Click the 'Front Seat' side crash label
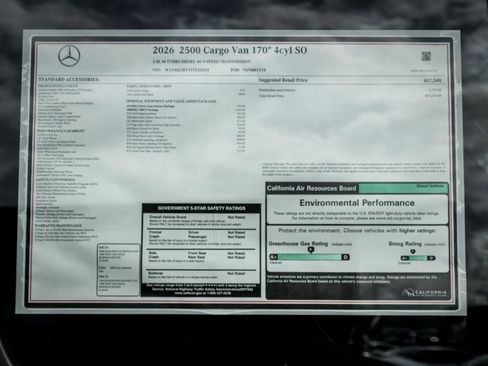This screenshot has width=488, height=366. point(197,253)
